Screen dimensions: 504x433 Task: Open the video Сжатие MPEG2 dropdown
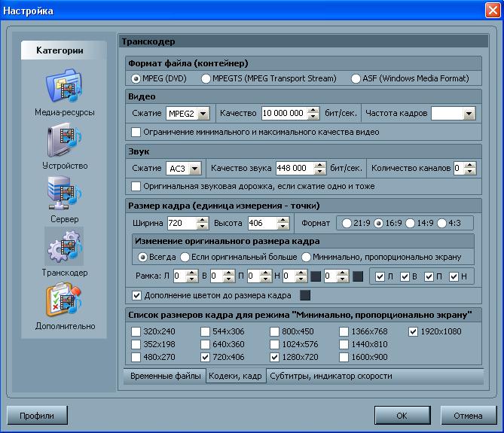[x=203, y=114]
